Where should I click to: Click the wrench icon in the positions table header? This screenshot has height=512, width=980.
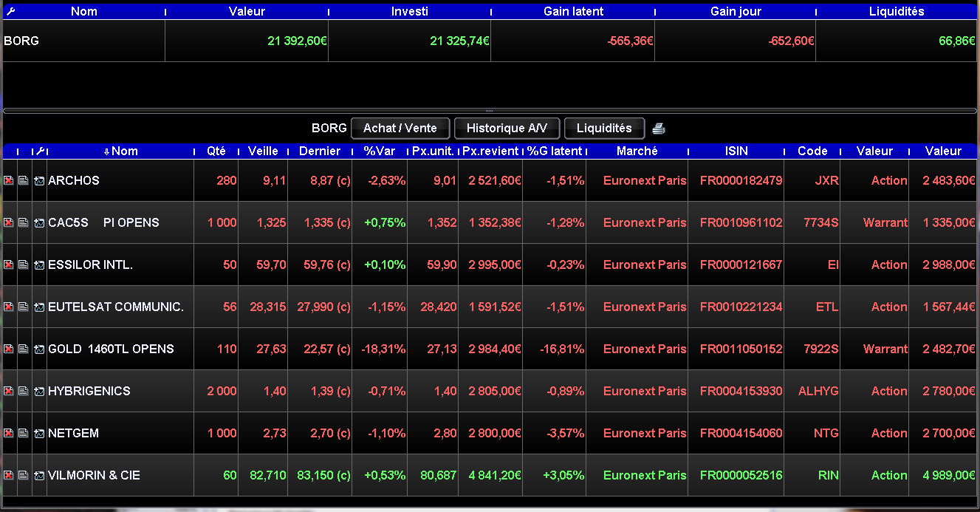(x=41, y=151)
